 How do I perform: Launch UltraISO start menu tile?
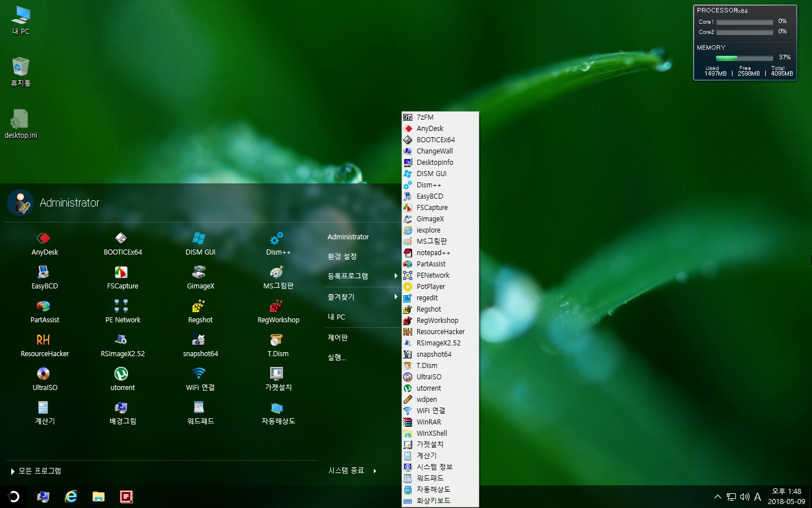[45, 379]
